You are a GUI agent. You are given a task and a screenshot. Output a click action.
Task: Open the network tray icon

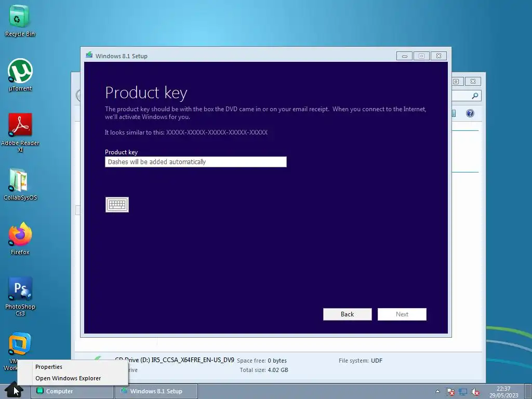[x=463, y=392]
